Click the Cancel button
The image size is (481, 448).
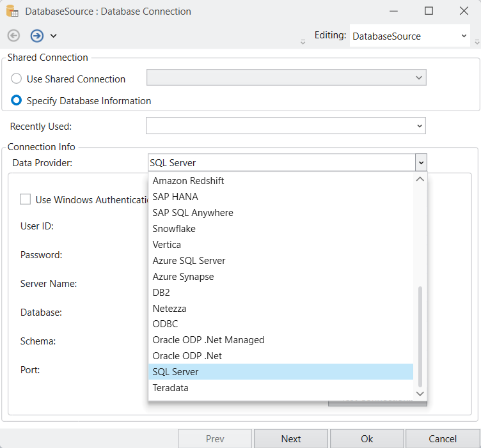tap(443, 438)
